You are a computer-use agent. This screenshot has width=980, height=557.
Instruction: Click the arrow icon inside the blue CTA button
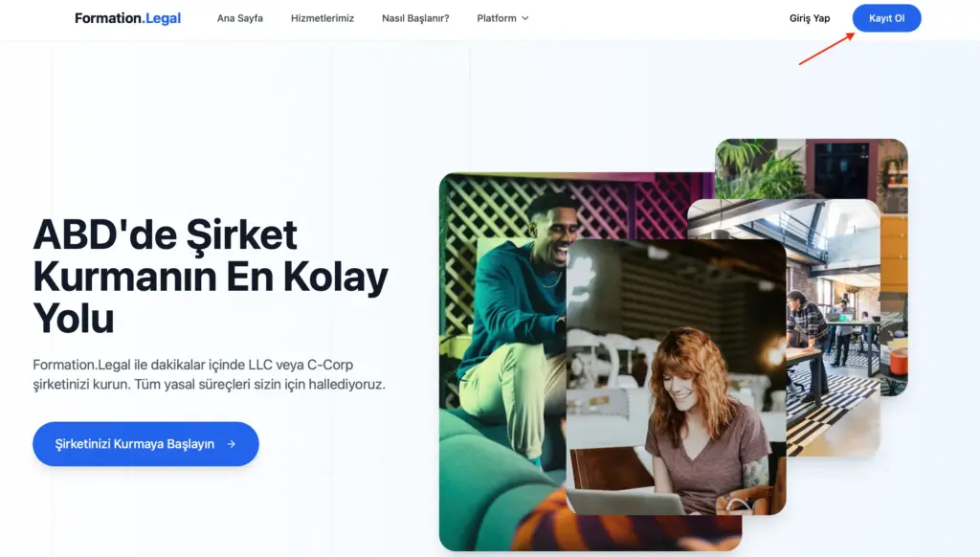(x=232, y=444)
